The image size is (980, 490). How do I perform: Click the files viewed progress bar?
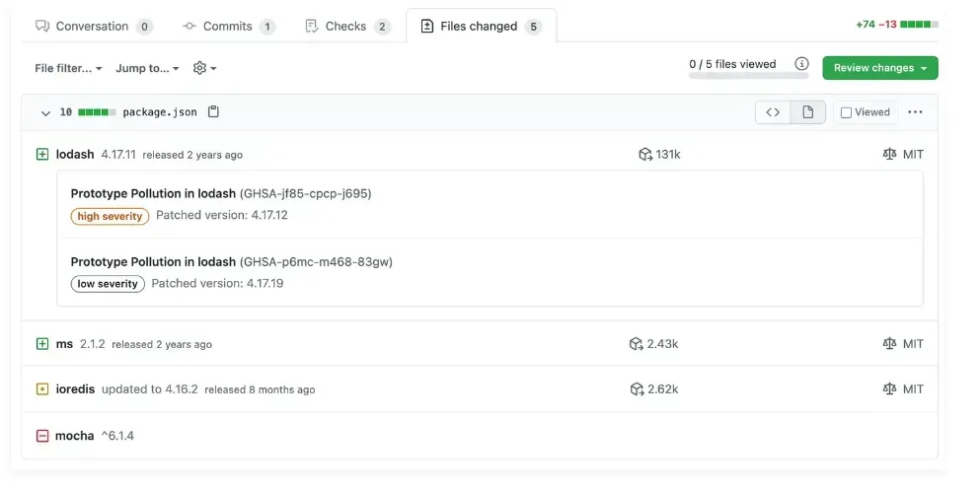[x=732, y=76]
